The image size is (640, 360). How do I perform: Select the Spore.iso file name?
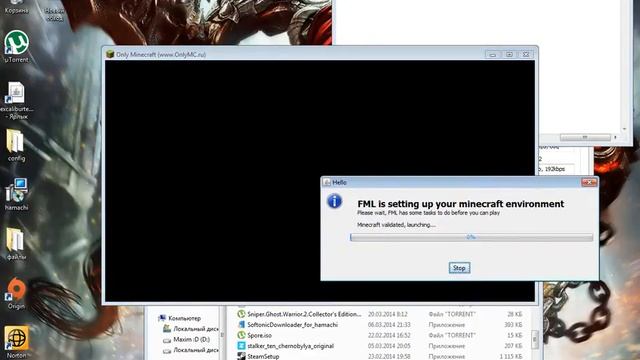pyautogui.click(x=259, y=335)
